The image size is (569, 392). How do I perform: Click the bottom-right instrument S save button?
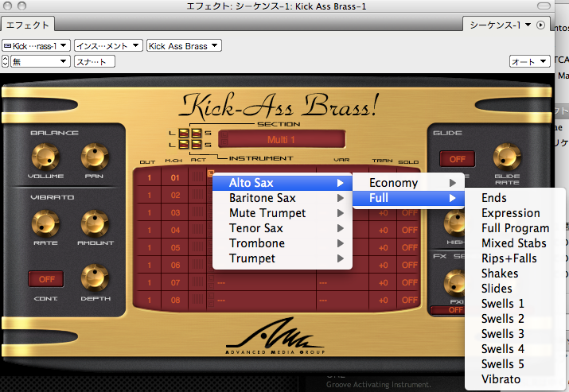click(197, 145)
